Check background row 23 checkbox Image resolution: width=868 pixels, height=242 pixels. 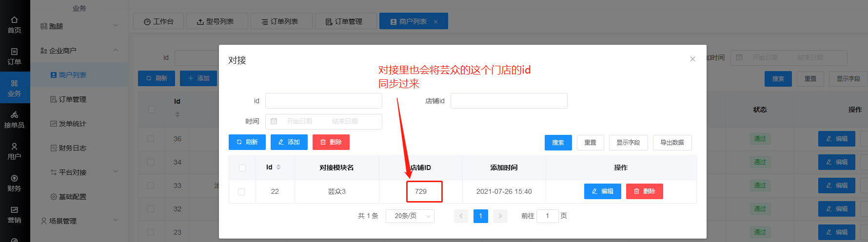pos(151,232)
